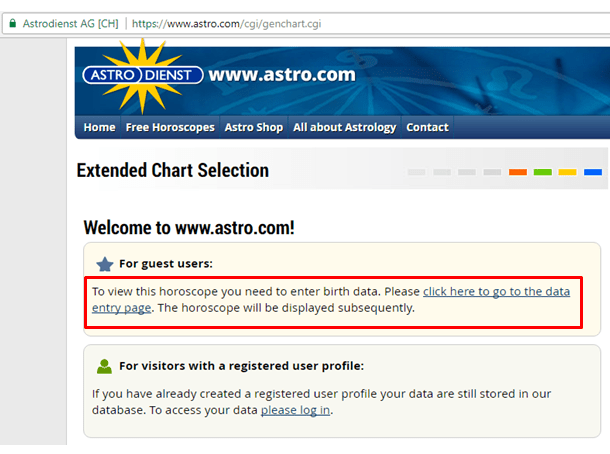
Task: Click the 'For guest users:' label
Action: [x=166, y=264]
